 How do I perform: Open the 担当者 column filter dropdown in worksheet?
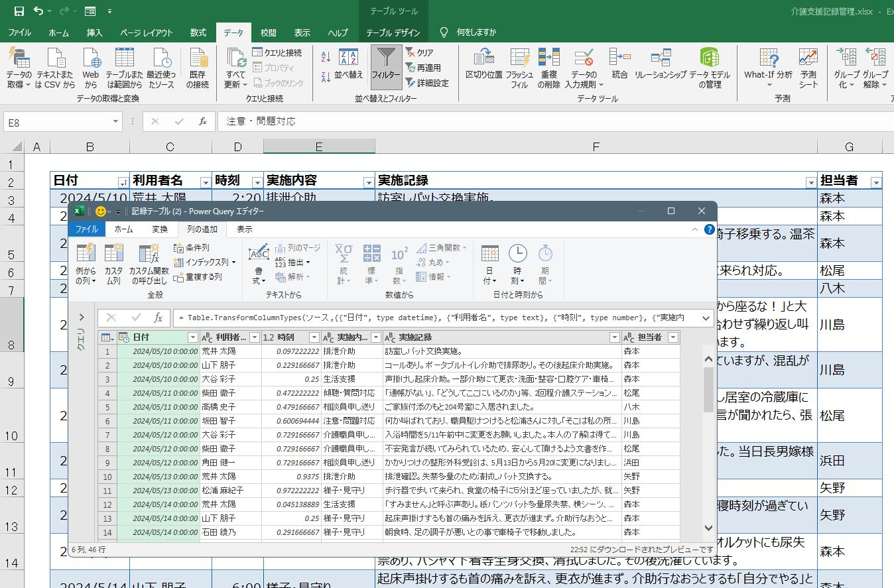pyautogui.click(x=875, y=182)
